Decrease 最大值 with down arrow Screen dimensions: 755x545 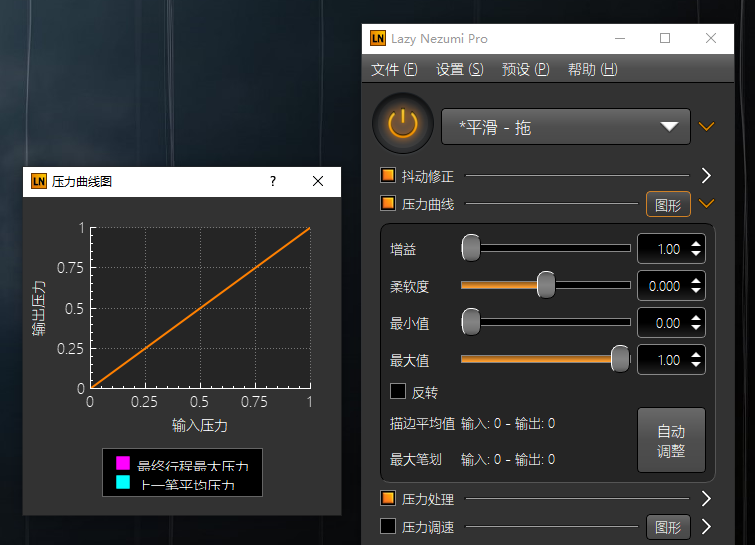[696, 365]
